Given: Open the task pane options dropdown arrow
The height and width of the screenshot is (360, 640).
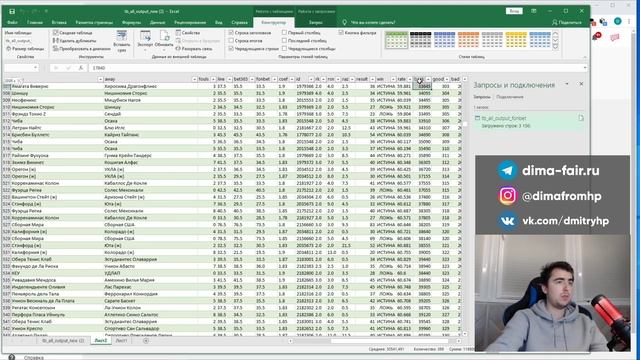Looking at the screenshot, I should click(x=567, y=84).
